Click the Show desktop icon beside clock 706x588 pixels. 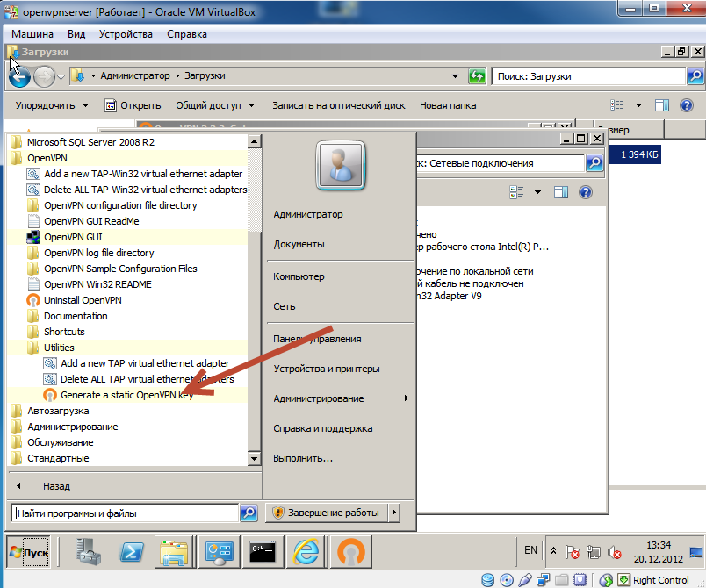[696, 552]
